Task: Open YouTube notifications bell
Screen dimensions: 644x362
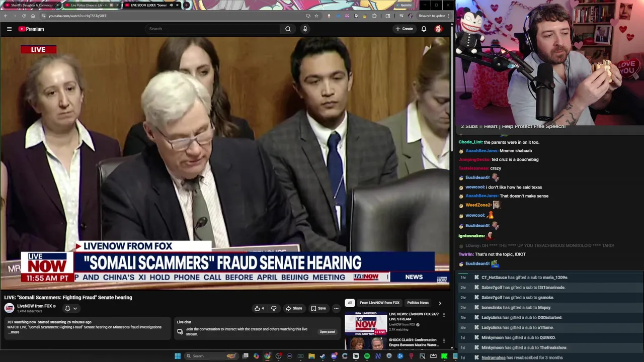Action: tap(424, 29)
